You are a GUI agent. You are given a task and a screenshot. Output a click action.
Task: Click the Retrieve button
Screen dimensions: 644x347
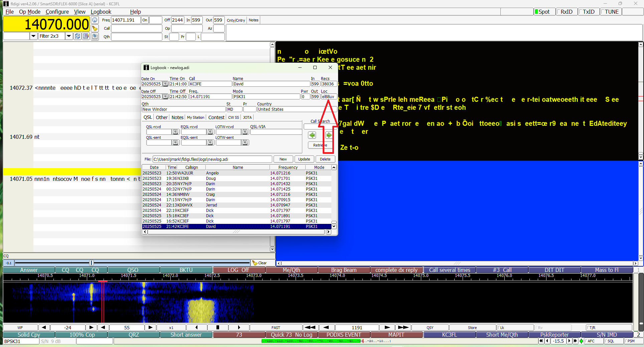tap(320, 145)
